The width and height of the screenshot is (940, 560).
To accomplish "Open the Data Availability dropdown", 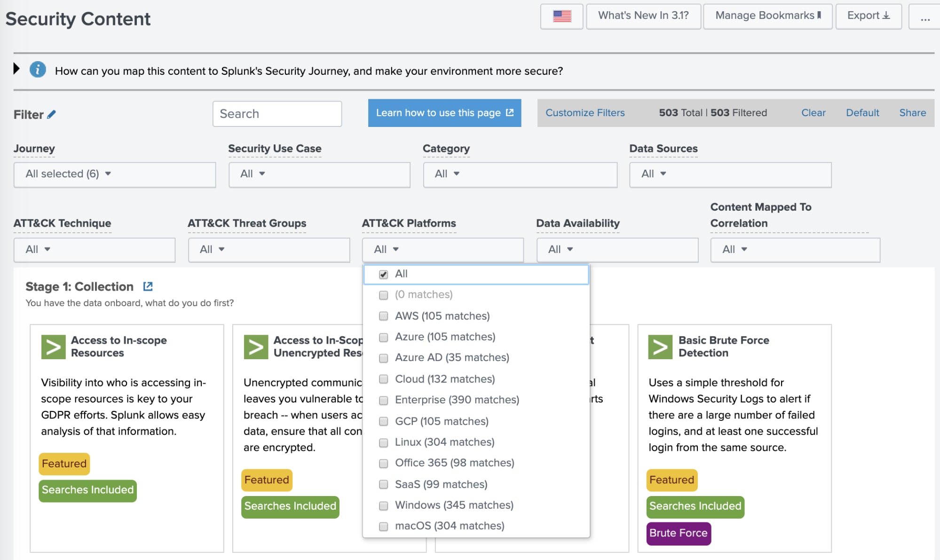I will tap(617, 250).
